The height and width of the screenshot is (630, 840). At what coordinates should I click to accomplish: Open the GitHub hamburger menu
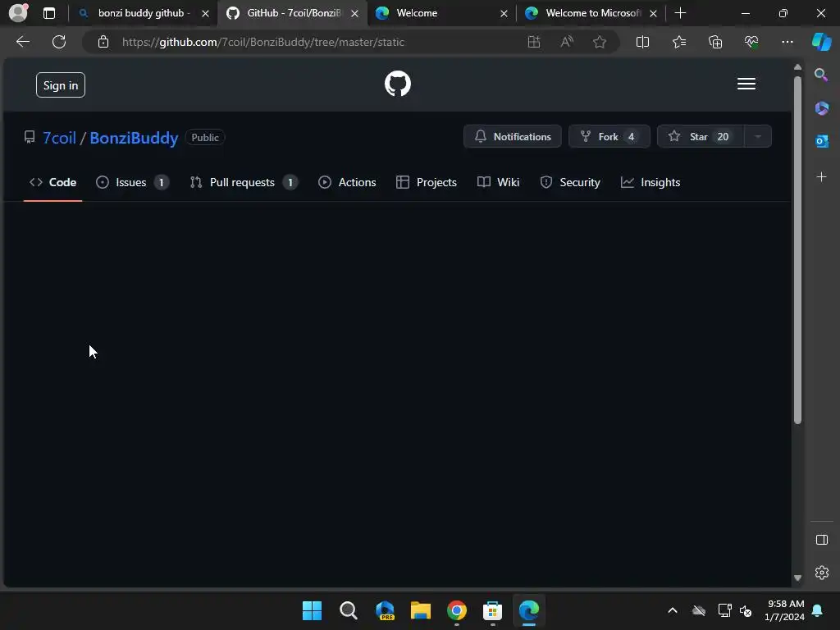click(746, 84)
